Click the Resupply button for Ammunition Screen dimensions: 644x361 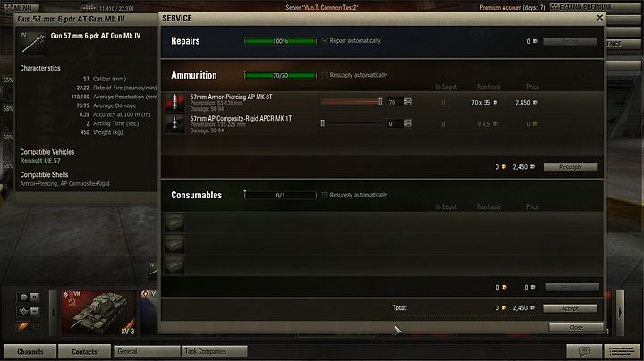point(571,167)
